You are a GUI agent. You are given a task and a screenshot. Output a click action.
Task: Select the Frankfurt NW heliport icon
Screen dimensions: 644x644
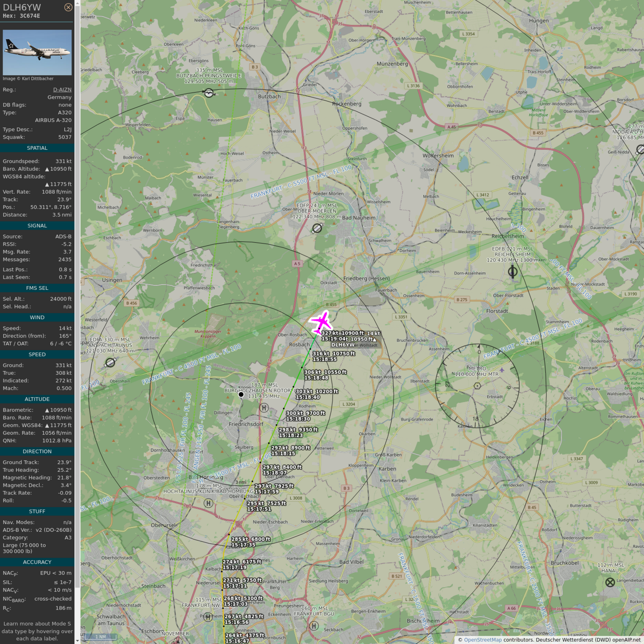(208, 617)
